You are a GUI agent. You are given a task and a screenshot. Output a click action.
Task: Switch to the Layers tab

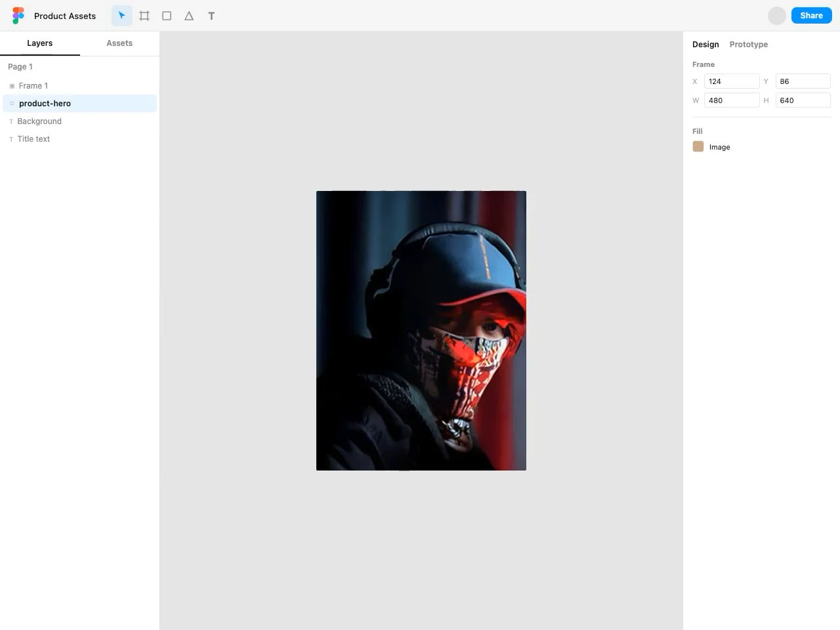tap(40, 43)
